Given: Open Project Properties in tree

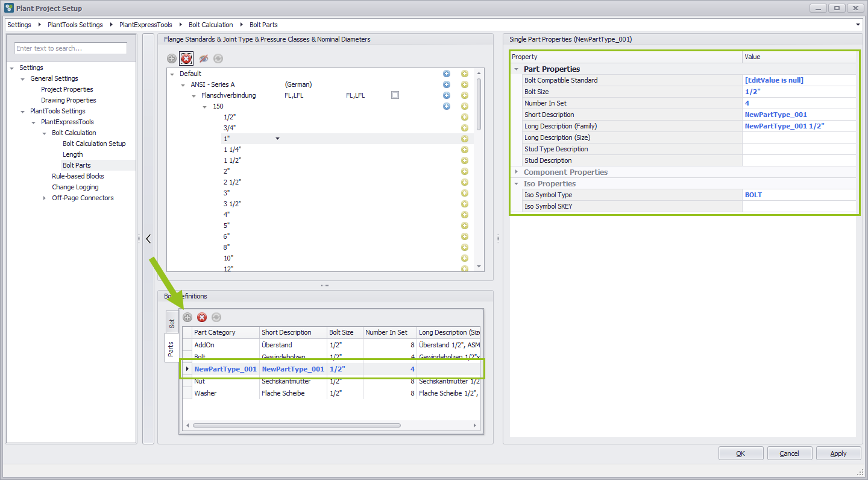Looking at the screenshot, I should click(67, 89).
